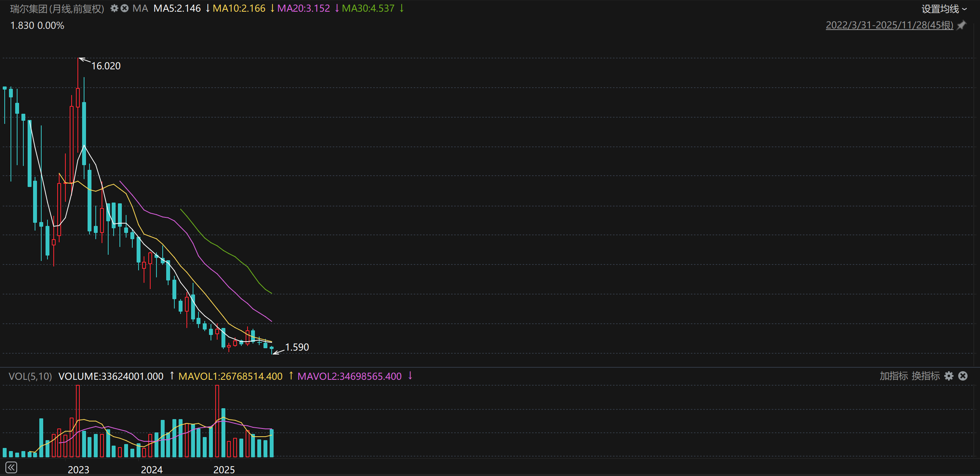Click the 1.590 low price marker
Screen dimensions: 980x476
pyautogui.click(x=297, y=347)
